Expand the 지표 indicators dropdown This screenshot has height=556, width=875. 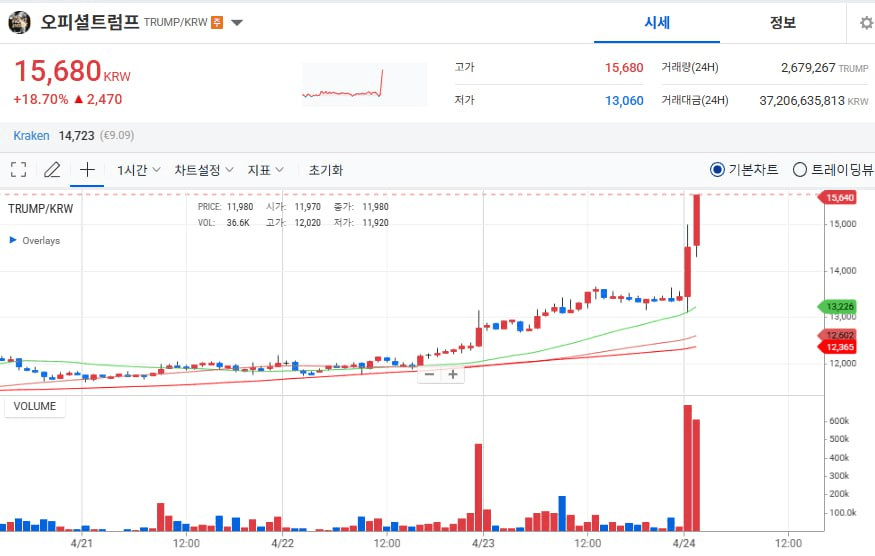point(265,170)
